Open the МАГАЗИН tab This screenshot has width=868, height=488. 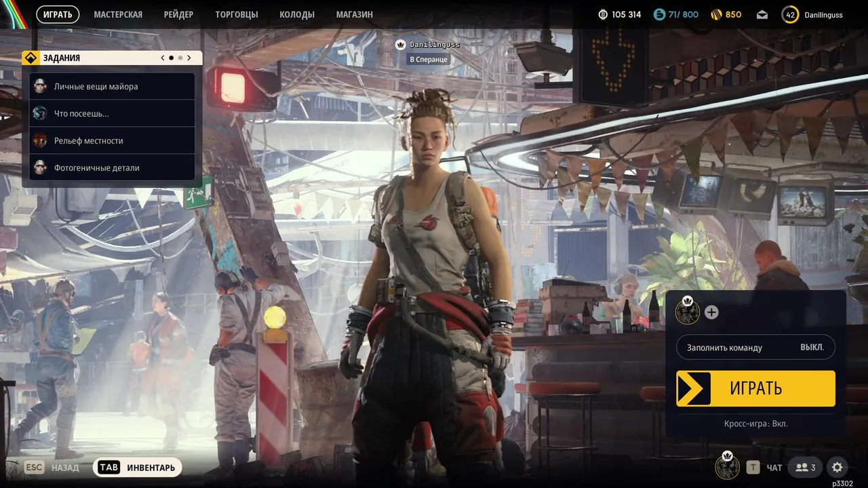(x=355, y=14)
